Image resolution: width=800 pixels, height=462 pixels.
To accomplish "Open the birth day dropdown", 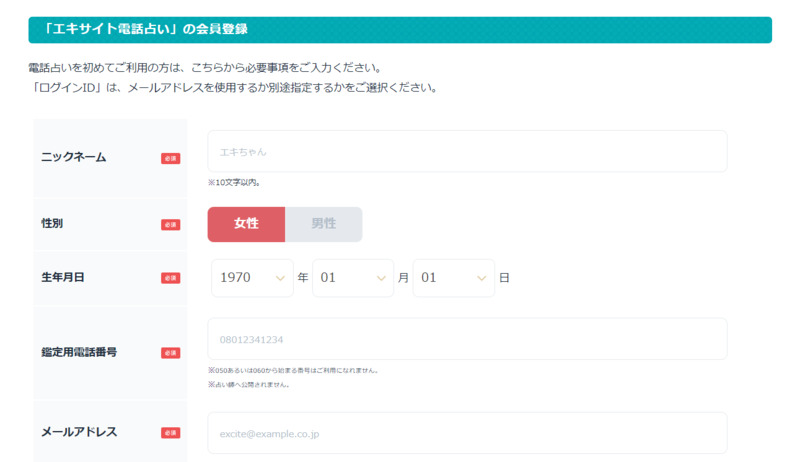I will pos(453,278).
